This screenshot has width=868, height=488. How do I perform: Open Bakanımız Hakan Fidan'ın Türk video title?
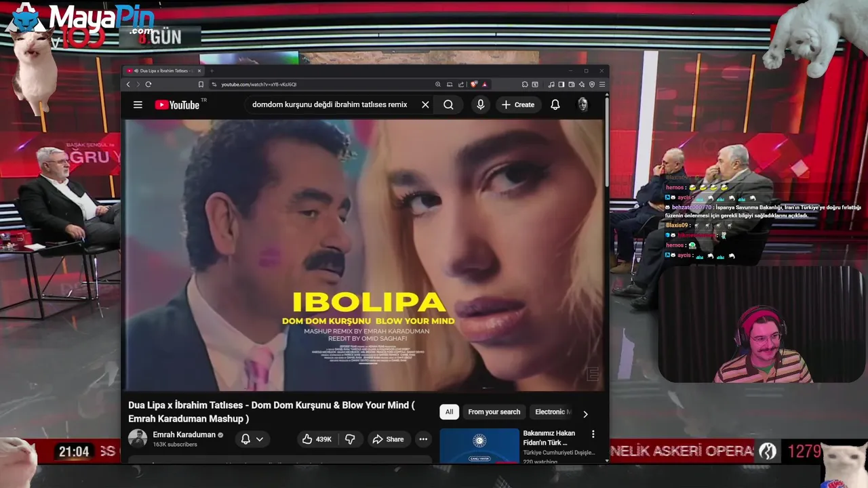[549, 438]
